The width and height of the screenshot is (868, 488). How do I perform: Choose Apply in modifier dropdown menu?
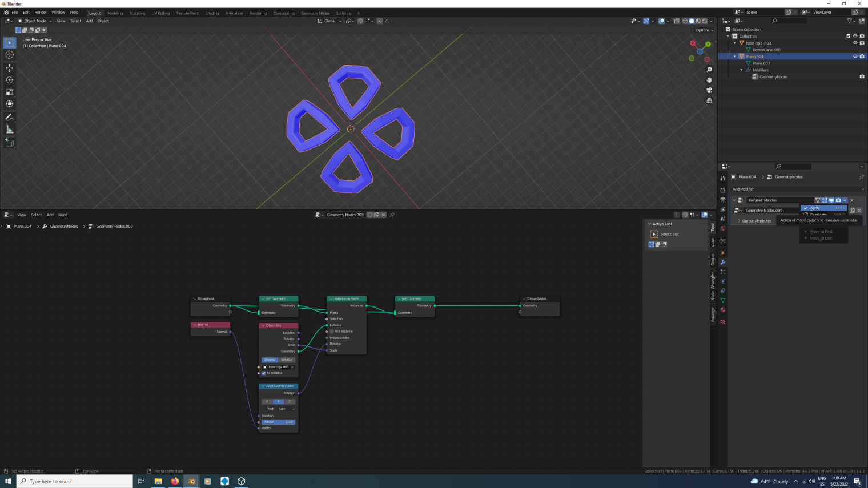point(823,208)
